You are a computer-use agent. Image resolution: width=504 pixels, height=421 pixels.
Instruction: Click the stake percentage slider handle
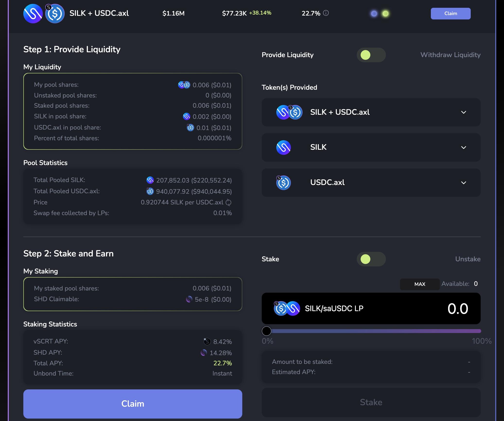pyautogui.click(x=267, y=331)
